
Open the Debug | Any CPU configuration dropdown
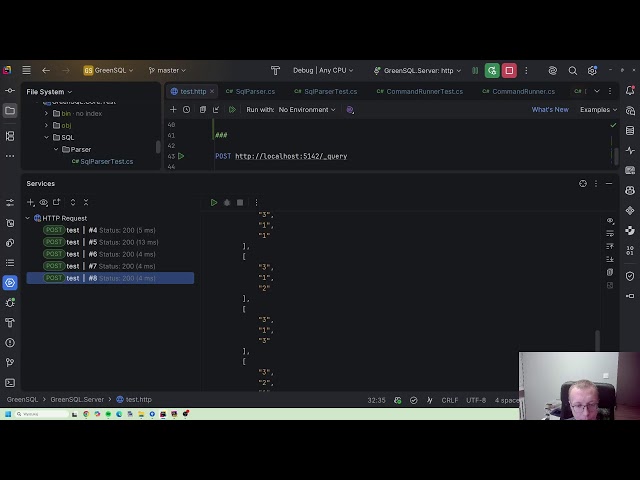point(323,70)
